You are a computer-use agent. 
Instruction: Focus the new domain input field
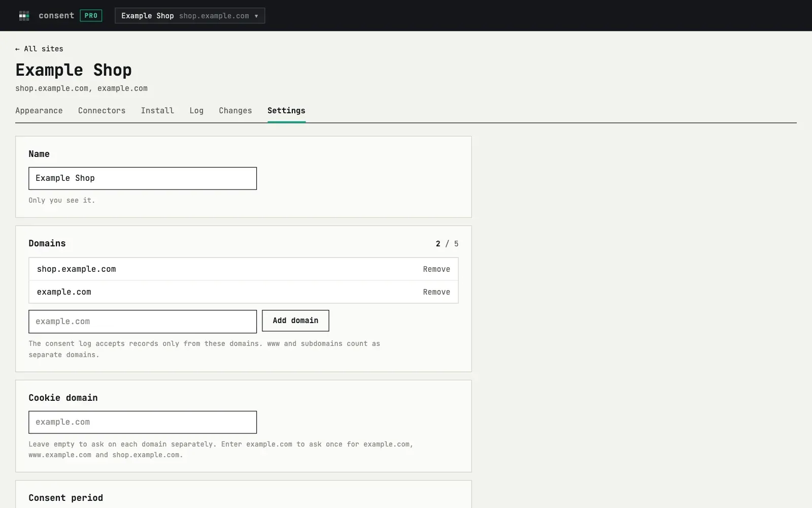143,322
